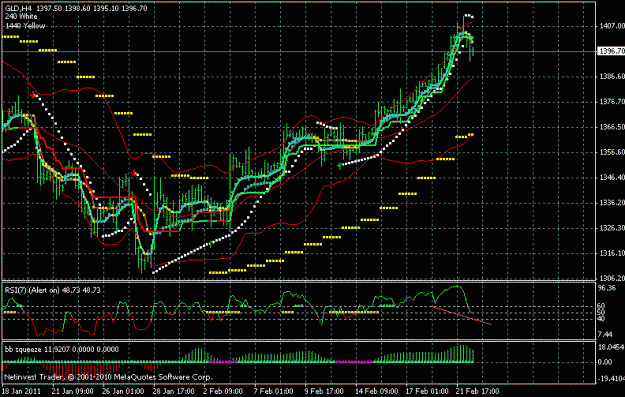Screen dimensions: 625x397
Task: Click the 0.00 bb squeeze scale value
Action: pyautogui.click(x=605, y=362)
